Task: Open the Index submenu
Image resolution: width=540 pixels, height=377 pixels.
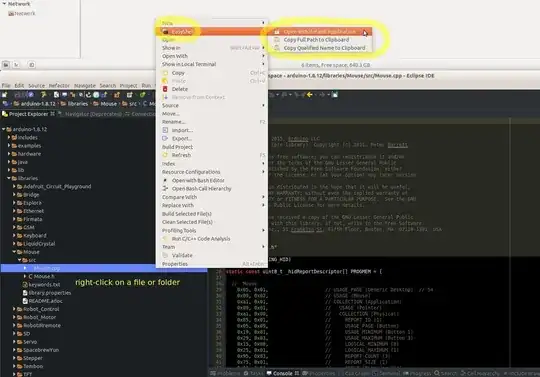Action: pyautogui.click(x=212, y=164)
